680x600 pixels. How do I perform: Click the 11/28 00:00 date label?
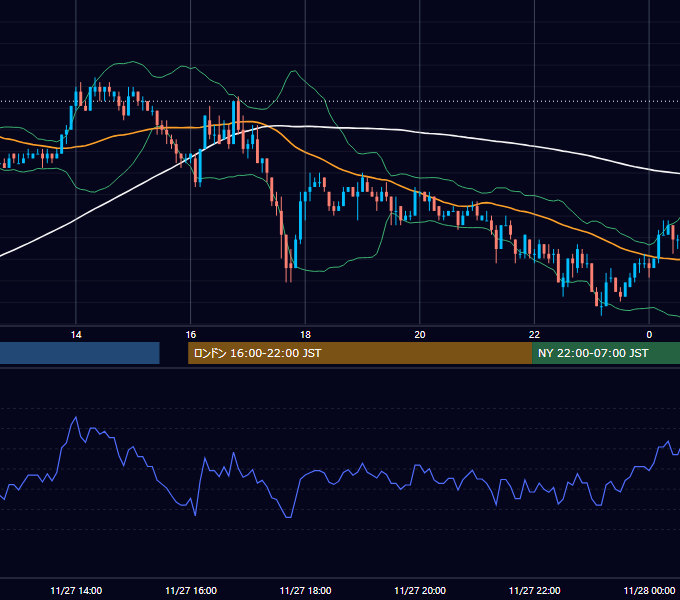[x=649, y=590]
